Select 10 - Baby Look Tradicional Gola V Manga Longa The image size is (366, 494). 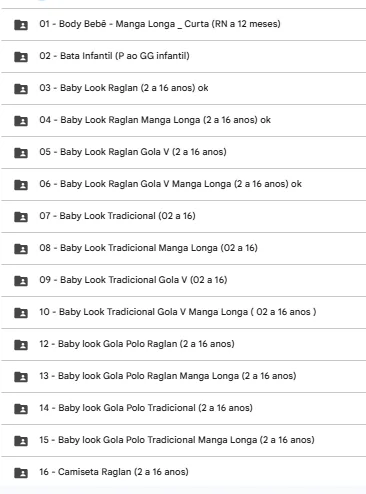click(183, 312)
